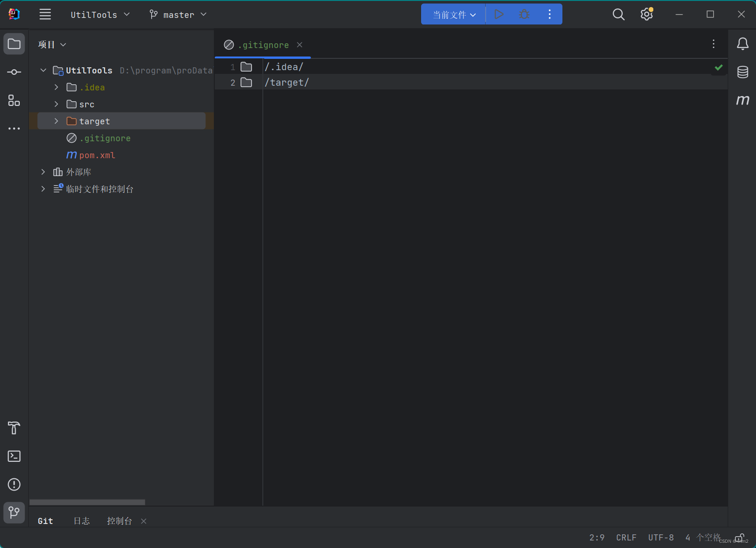Open IDE settings gear
Screen dimensions: 756x548
click(x=647, y=15)
